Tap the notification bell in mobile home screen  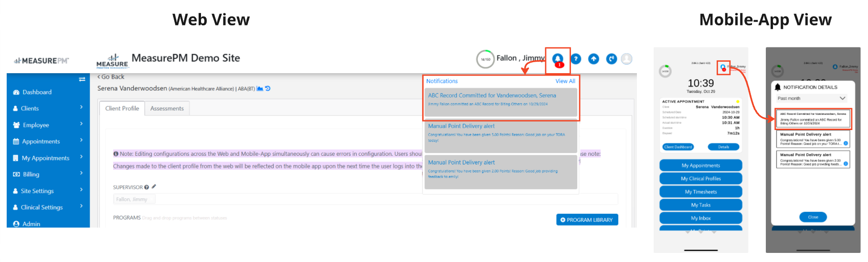pos(723,67)
